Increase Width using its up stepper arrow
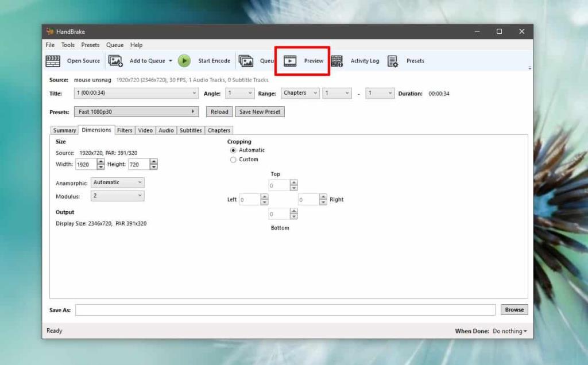Image resolution: width=588 pixels, height=365 pixels. (x=100, y=162)
